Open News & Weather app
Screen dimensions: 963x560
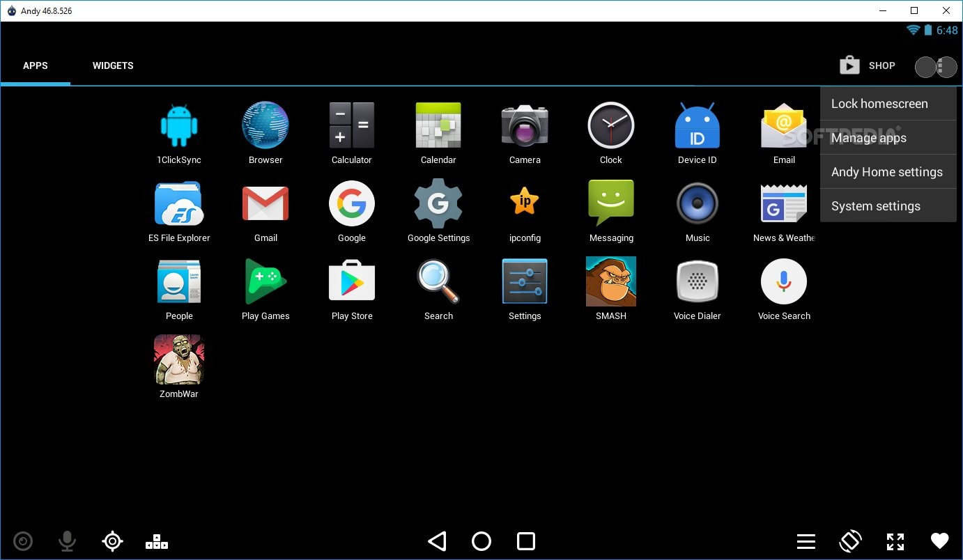coord(784,211)
